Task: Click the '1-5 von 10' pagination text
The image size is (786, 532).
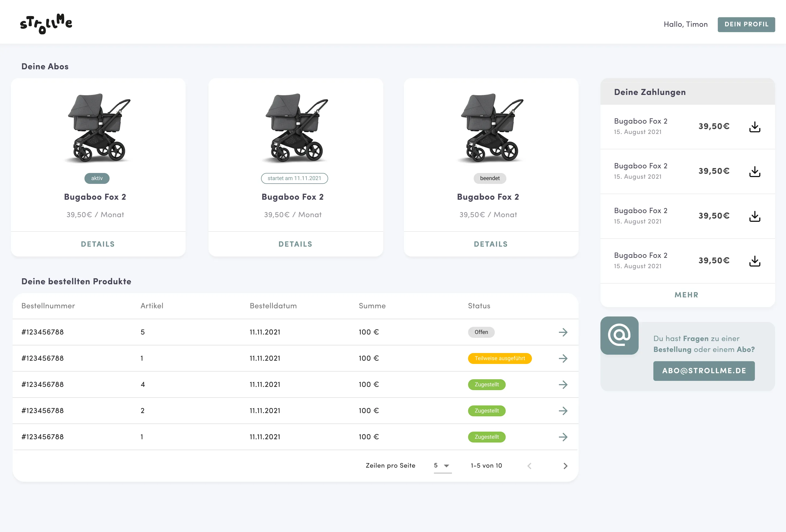Action: point(486,466)
